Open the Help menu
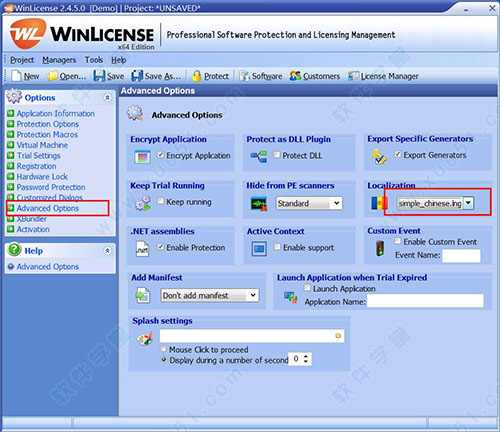This screenshot has width=500, height=432. coord(118,60)
